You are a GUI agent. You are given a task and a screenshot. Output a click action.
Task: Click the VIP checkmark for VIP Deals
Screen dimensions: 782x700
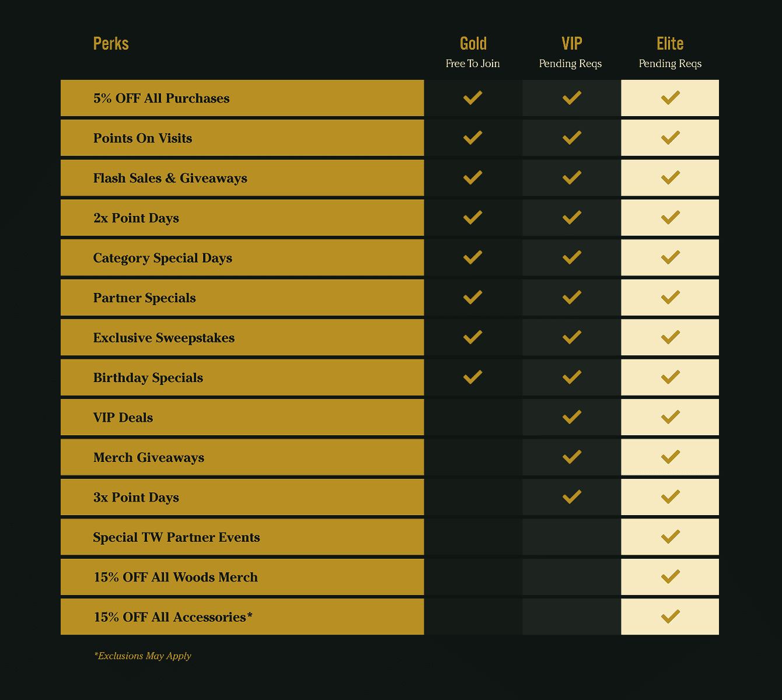[572, 416]
